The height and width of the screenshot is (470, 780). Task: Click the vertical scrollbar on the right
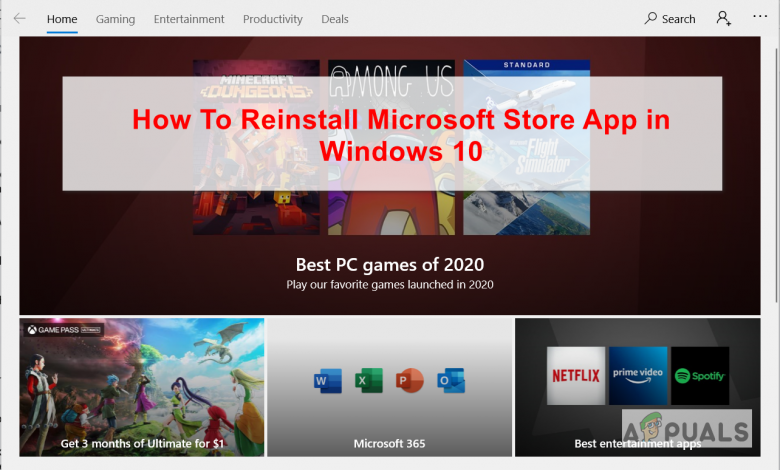pos(776,175)
